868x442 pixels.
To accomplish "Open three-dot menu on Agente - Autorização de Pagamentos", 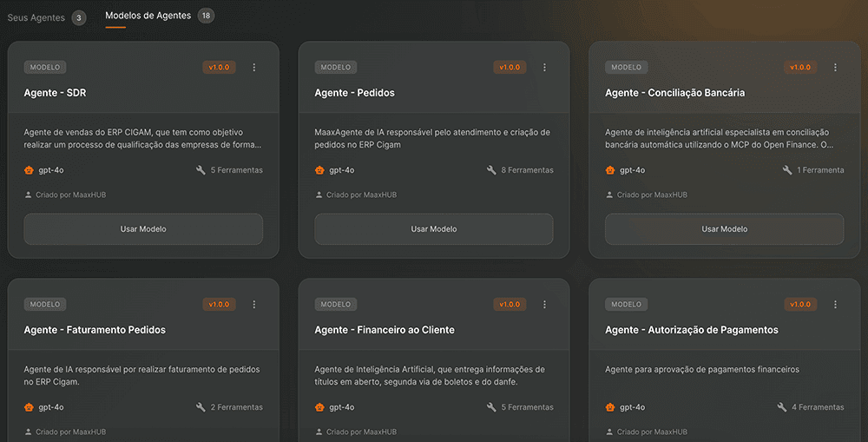I will [x=835, y=304].
